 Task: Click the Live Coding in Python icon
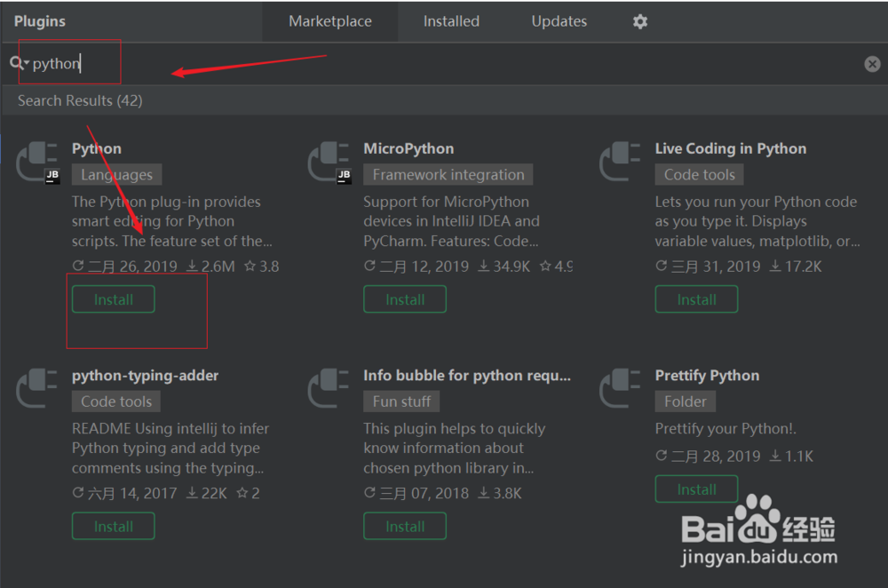(x=620, y=162)
